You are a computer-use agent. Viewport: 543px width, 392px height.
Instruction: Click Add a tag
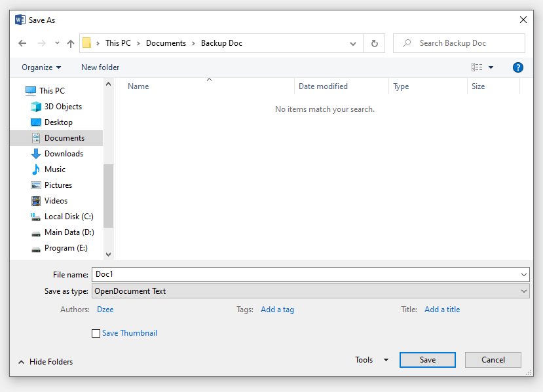277,310
